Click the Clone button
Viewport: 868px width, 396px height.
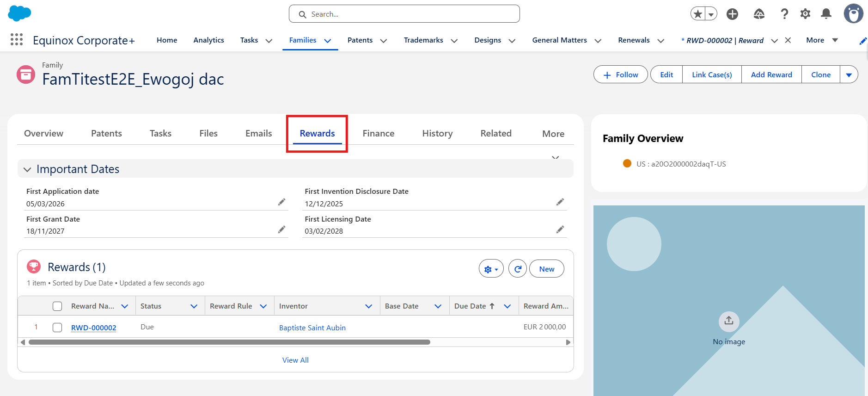(821, 74)
